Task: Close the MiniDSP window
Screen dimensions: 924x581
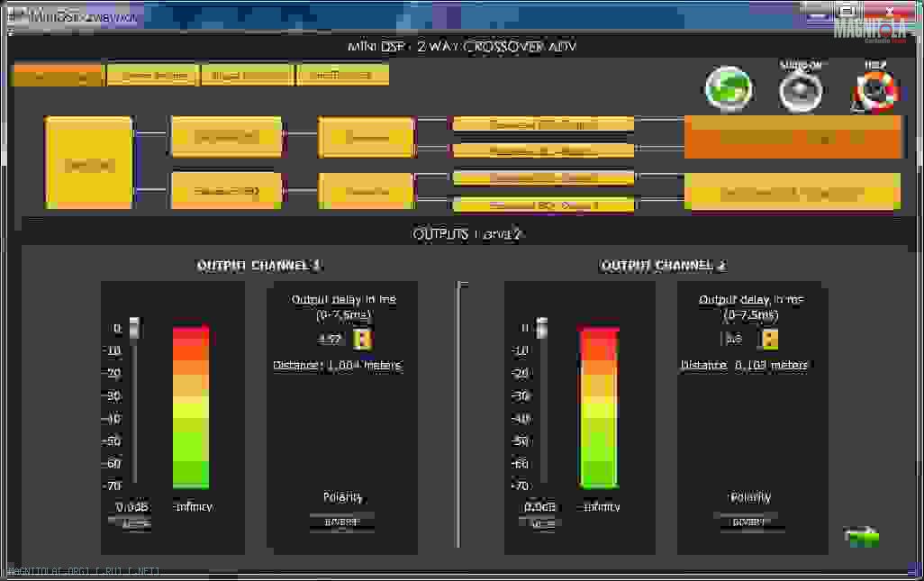Action: click(x=890, y=11)
